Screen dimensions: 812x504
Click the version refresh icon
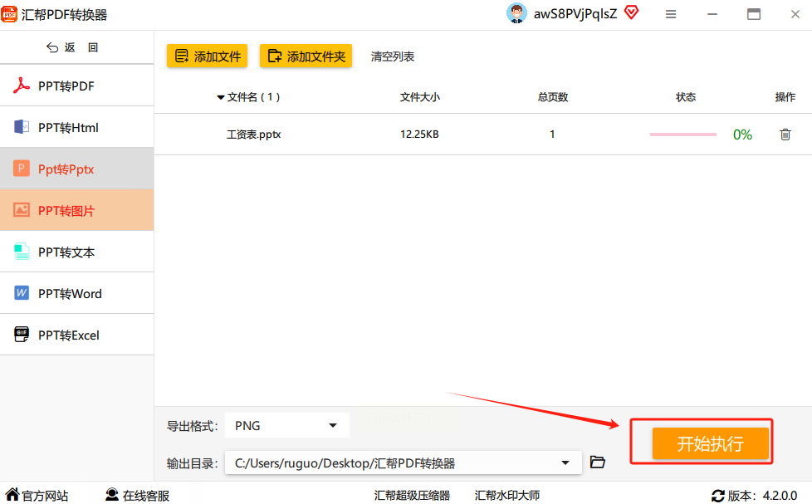tap(717, 496)
